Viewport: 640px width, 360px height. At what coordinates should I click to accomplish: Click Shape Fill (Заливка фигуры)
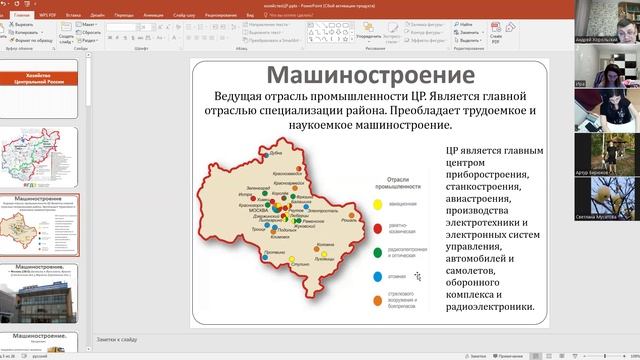424,24
